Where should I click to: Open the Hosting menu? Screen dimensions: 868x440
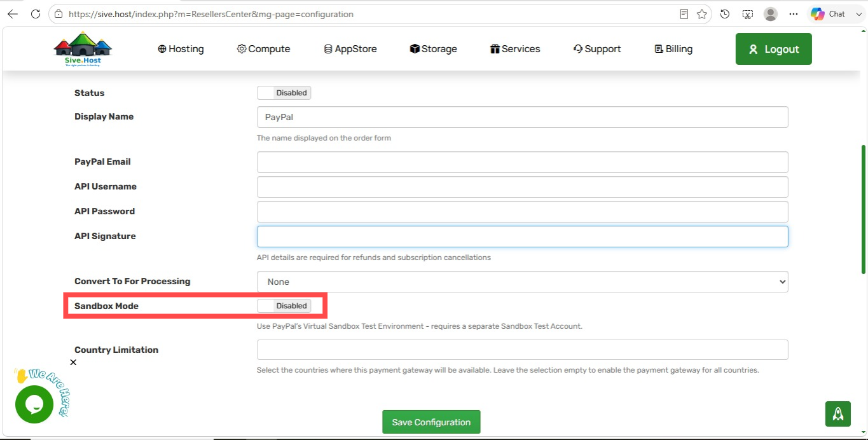181,49
